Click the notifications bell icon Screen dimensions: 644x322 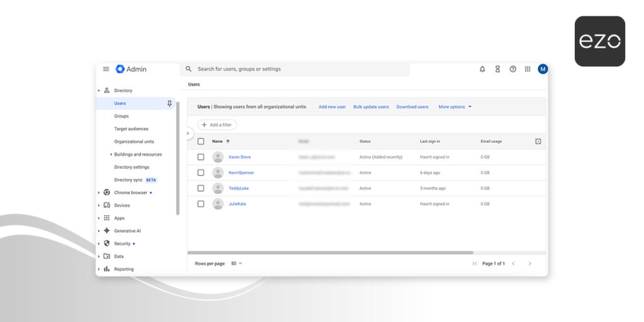(482, 69)
